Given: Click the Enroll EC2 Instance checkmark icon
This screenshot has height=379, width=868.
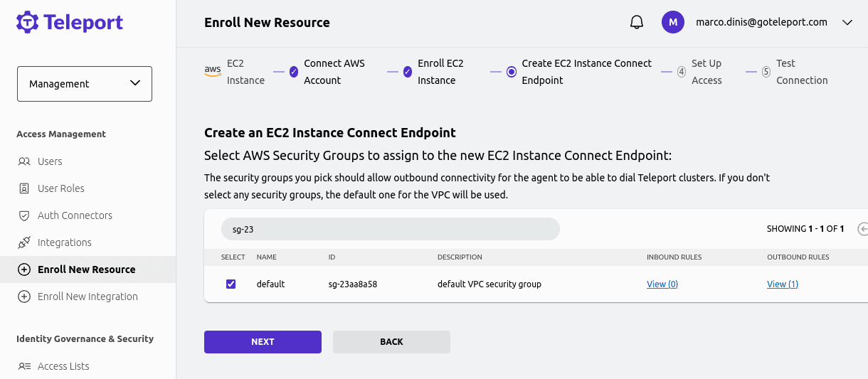Looking at the screenshot, I should [x=408, y=72].
